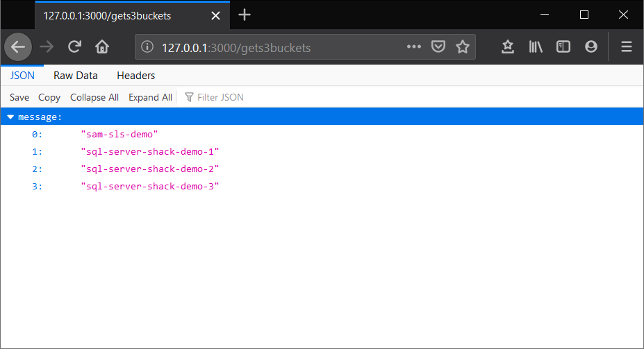Open the Firefox account icon

click(591, 47)
